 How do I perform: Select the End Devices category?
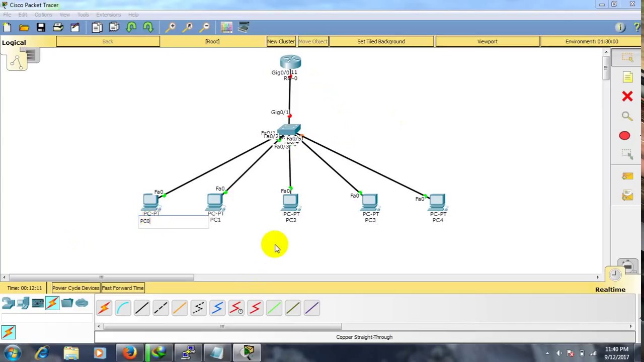point(23,303)
